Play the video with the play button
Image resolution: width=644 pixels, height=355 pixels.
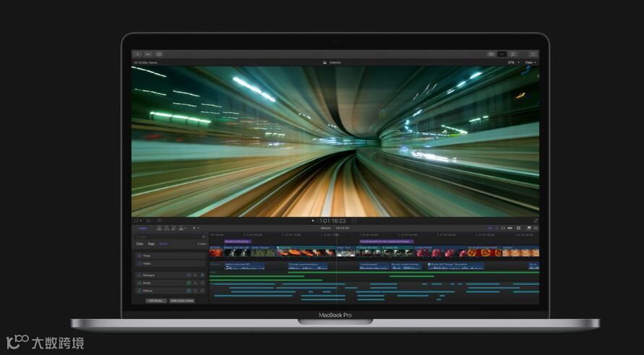pos(313,221)
